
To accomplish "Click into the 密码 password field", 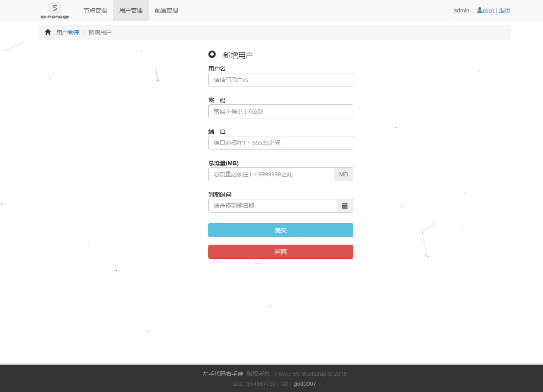I will [x=280, y=111].
